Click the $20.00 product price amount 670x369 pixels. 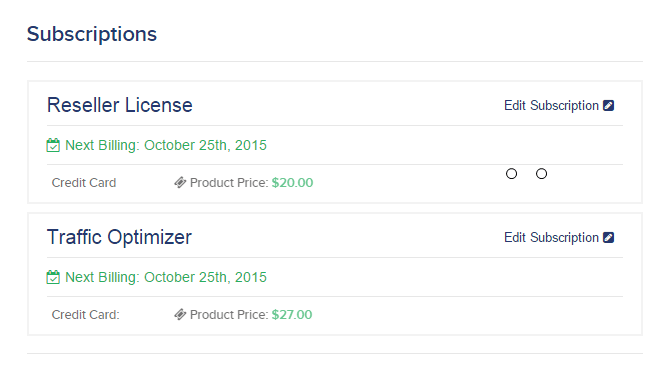coord(292,183)
